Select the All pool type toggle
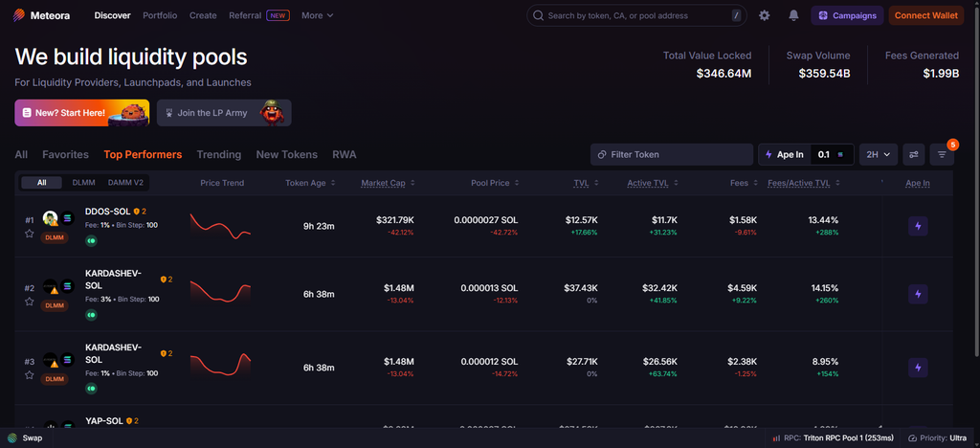Viewport: 980px width, 448px height. click(41, 183)
